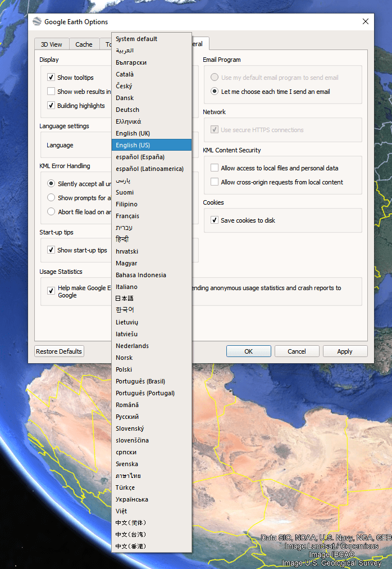Screen dimensions: 392x569
Task: Enable Allow cross-origin requests checkbox
Action: click(x=215, y=182)
